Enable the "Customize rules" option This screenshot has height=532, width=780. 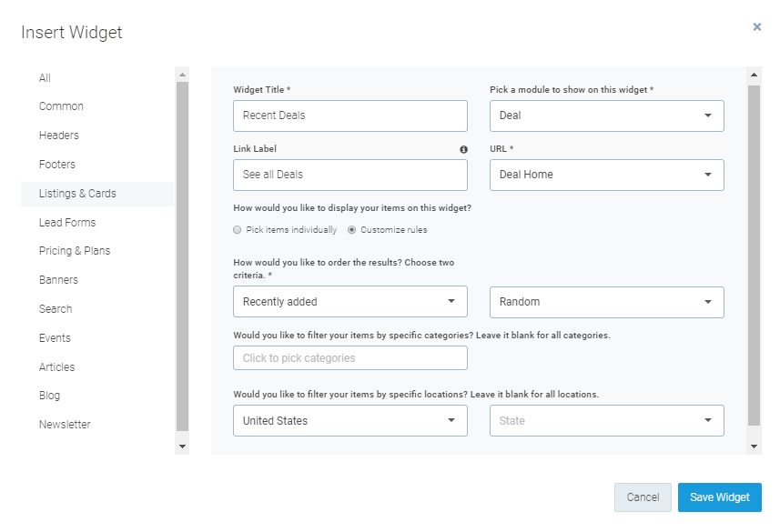[350, 229]
